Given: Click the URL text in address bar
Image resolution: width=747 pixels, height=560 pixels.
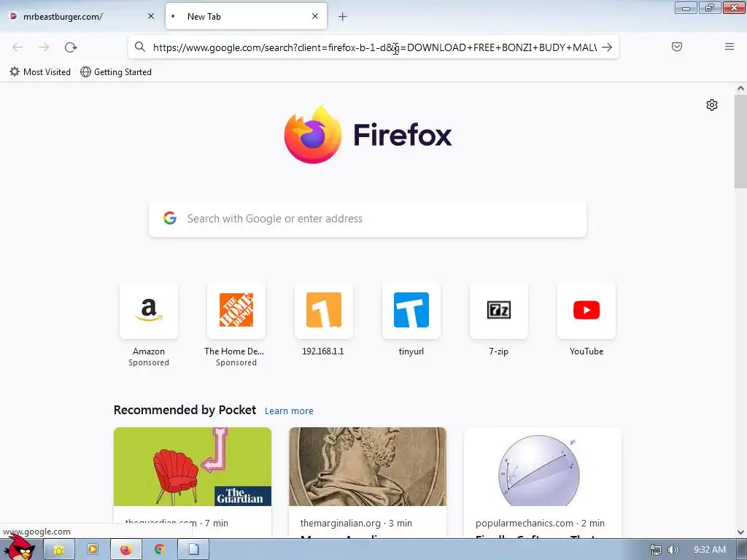Looking at the screenshot, I should point(374,47).
